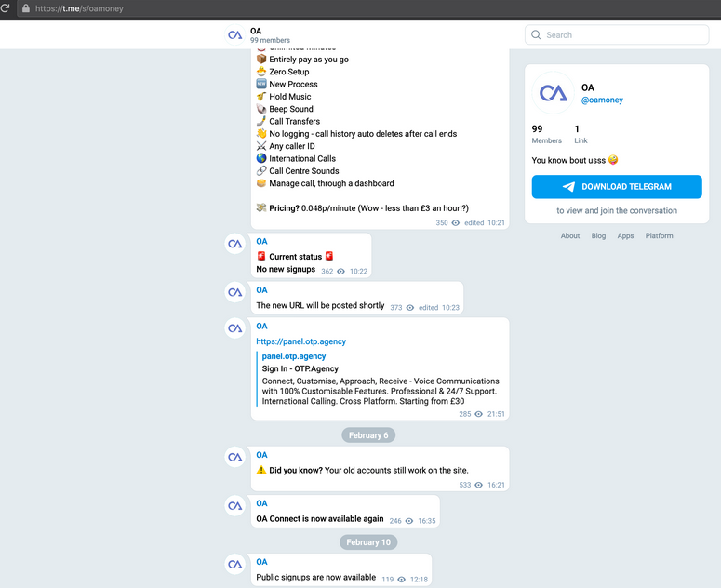The height and width of the screenshot is (588, 721).
Task: Open the @oamoney handle link
Action: (602, 100)
